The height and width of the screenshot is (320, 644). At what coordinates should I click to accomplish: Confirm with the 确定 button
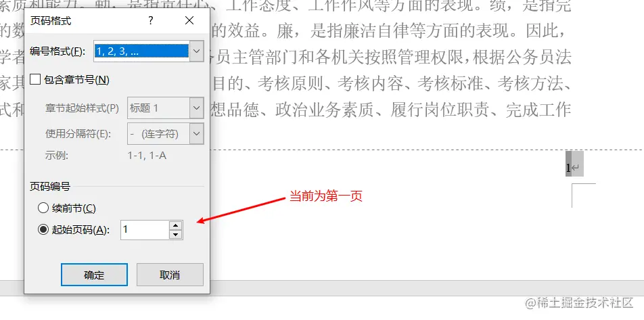[94, 275]
